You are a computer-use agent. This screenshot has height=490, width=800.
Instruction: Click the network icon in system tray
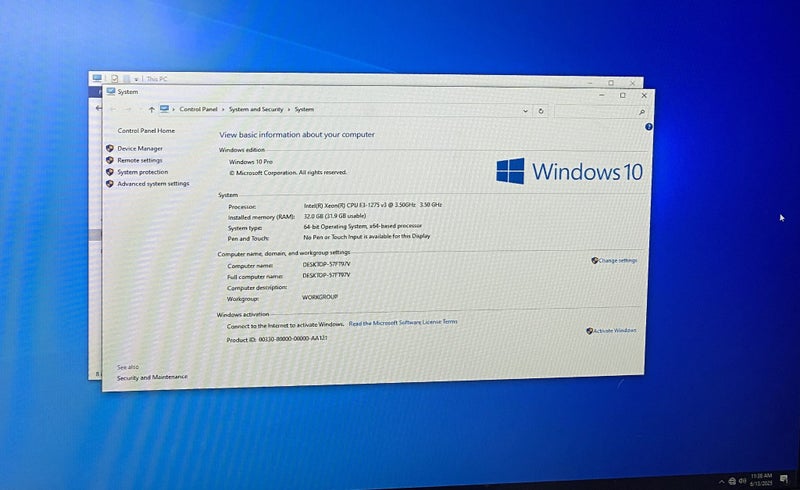[732, 481]
